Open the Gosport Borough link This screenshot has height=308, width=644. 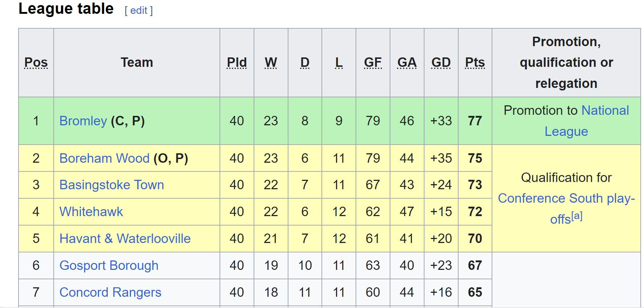click(109, 266)
